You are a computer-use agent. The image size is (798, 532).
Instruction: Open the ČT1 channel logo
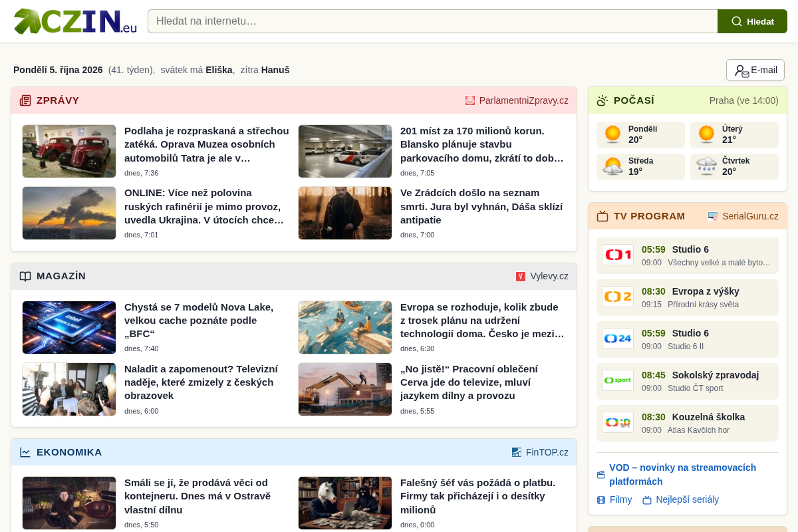[x=618, y=255]
